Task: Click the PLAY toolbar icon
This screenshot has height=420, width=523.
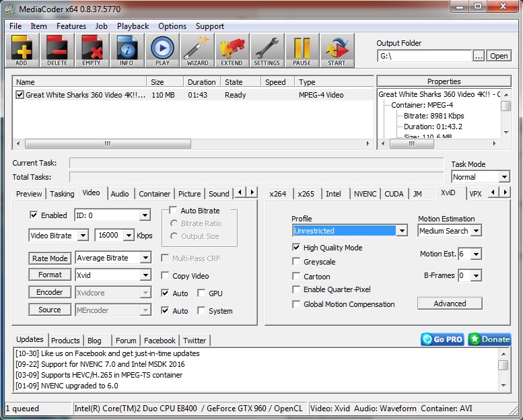Action: [x=162, y=50]
